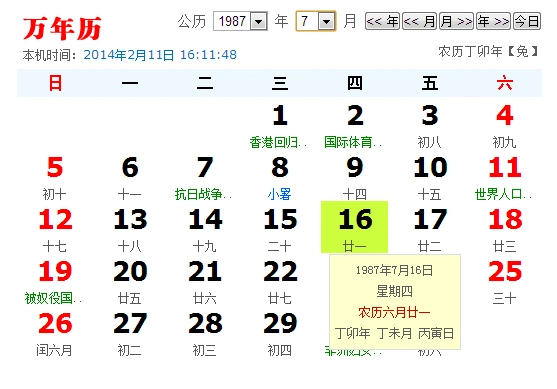The image size is (557, 389).
Task: Select July 13 十八 date
Action: click(130, 229)
